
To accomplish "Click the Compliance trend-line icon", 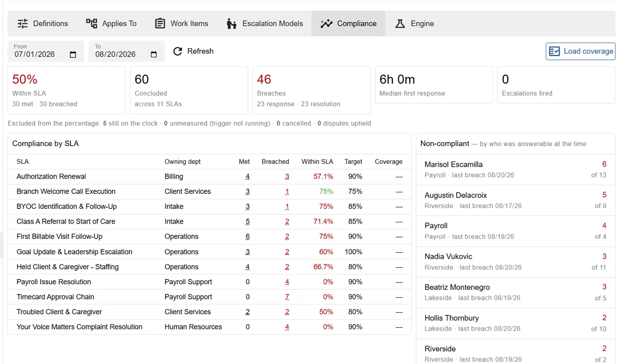I will [326, 23].
